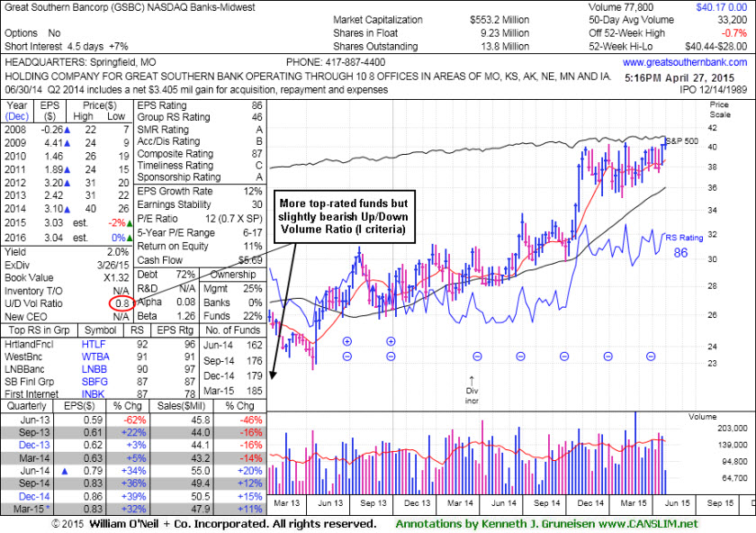Click the blue Dec-13 quarterly row label

point(34,445)
